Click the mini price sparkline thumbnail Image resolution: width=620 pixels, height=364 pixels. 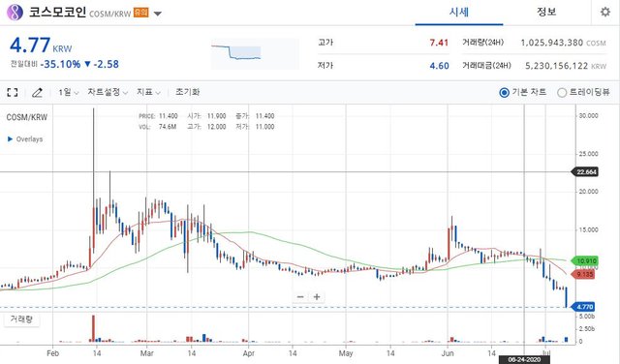click(255, 53)
